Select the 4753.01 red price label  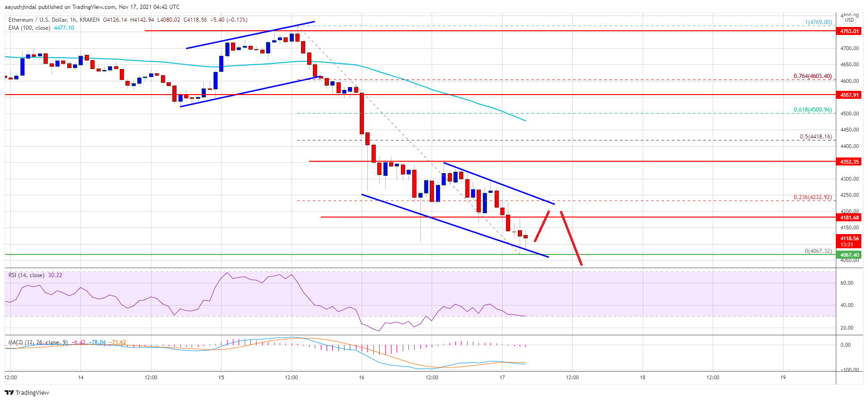coord(850,31)
